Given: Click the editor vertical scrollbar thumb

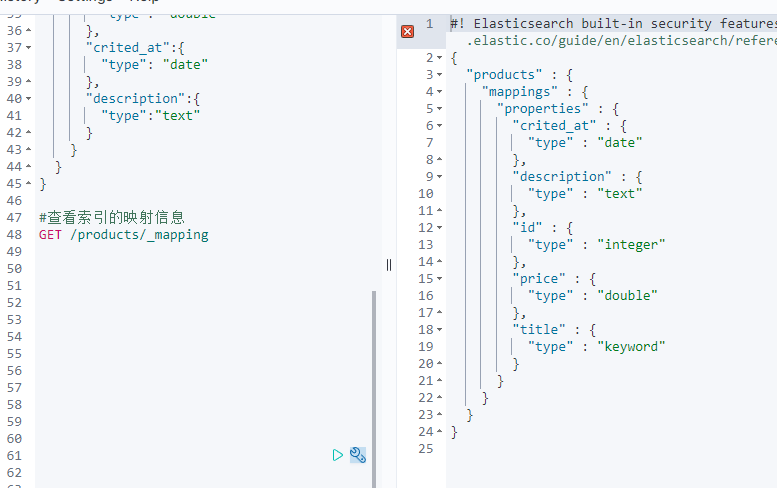Looking at the screenshot, I should (374, 389).
